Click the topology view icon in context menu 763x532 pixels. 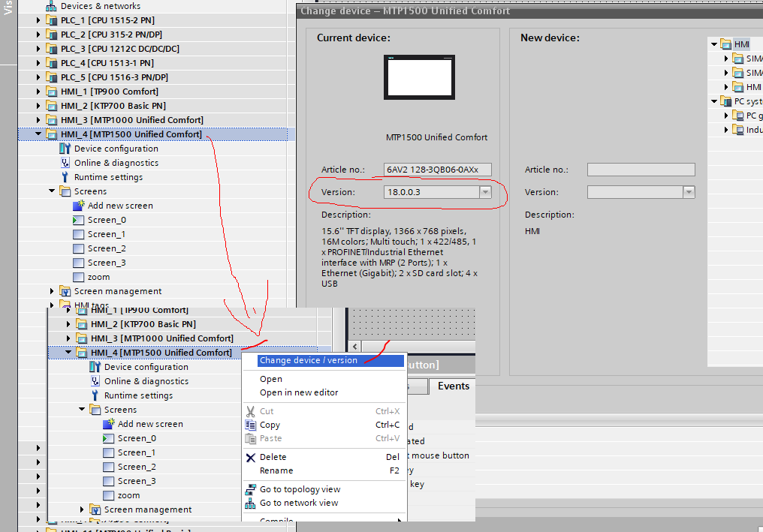(251, 489)
